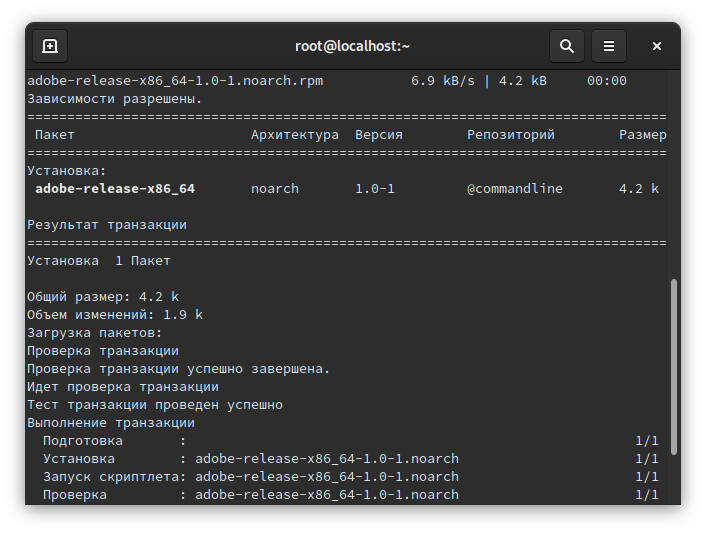Click the 'Установка:' section label
The width and height of the screenshot is (706, 533).
click(x=67, y=171)
